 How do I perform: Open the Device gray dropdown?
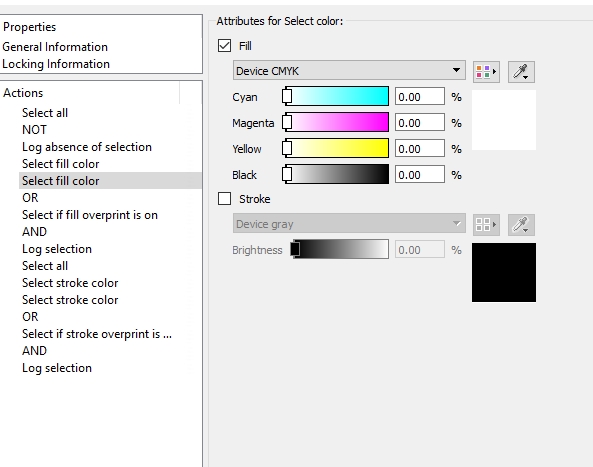(349, 224)
